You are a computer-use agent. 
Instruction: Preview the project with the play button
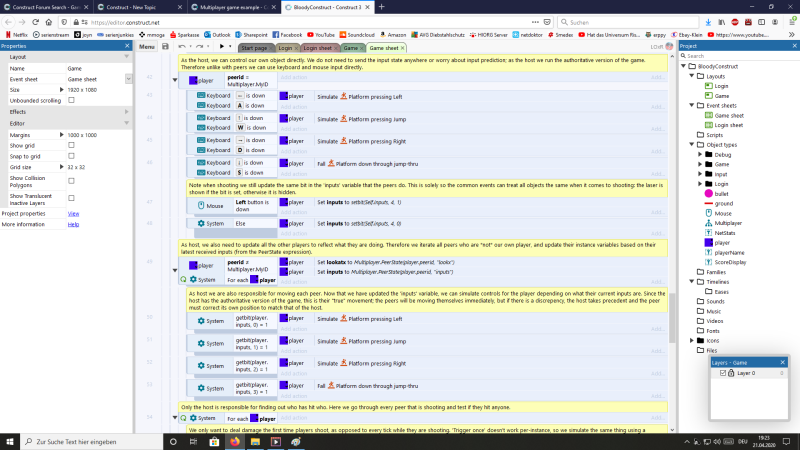tap(221, 47)
